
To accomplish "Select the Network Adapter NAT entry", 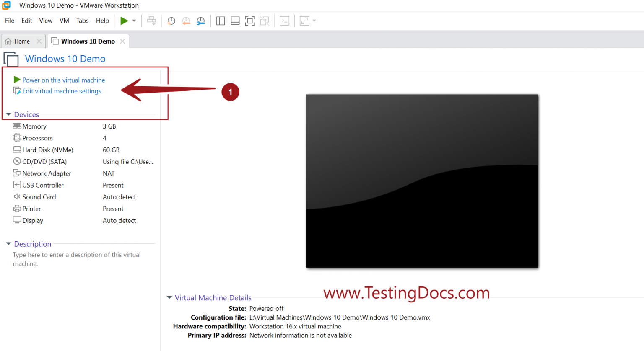I will click(x=46, y=173).
